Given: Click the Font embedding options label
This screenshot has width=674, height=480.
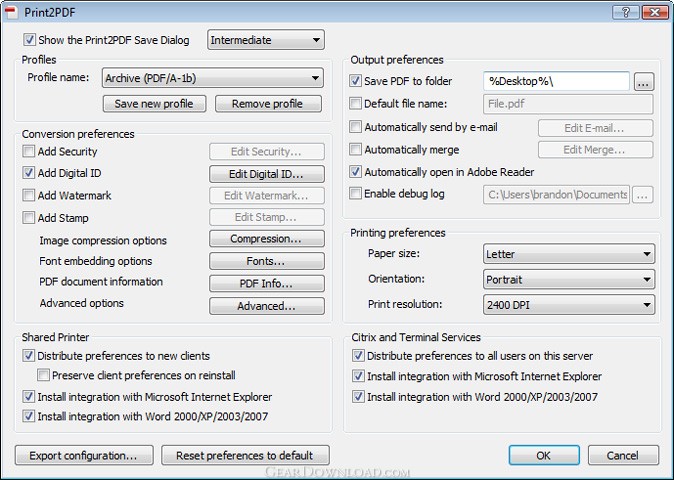Looking at the screenshot, I should pos(96,261).
